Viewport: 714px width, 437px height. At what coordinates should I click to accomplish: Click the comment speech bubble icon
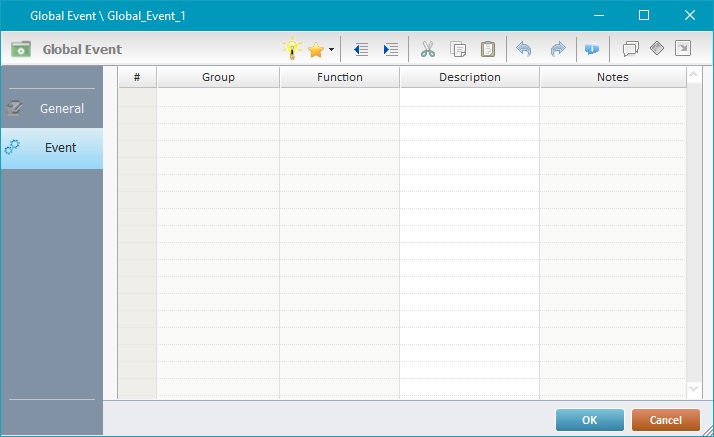point(630,49)
